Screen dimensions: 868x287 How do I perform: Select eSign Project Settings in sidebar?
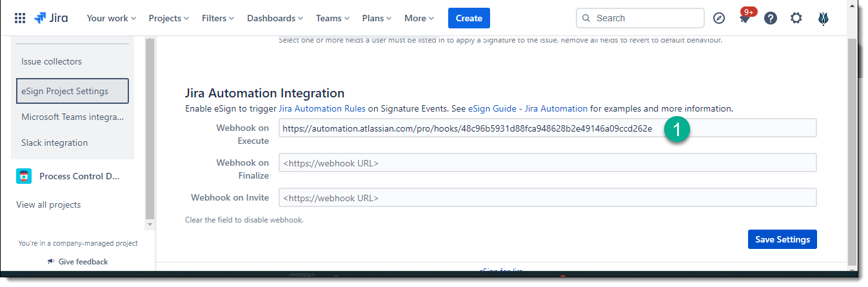pyautogui.click(x=72, y=91)
